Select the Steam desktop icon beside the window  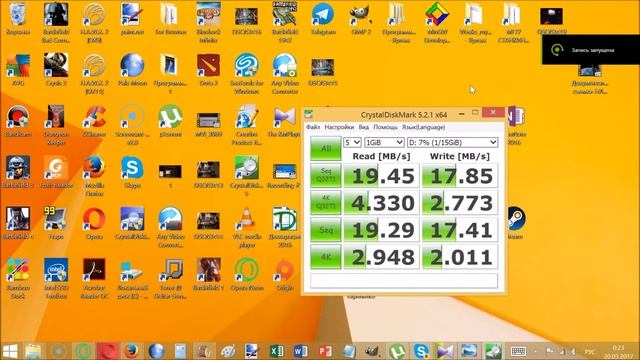pyautogui.click(x=516, y=223)
